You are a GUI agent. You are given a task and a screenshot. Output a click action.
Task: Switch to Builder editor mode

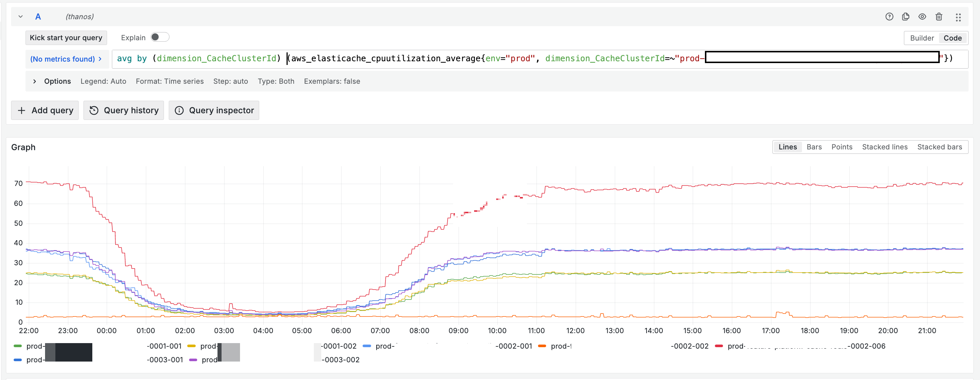(921, 38)
